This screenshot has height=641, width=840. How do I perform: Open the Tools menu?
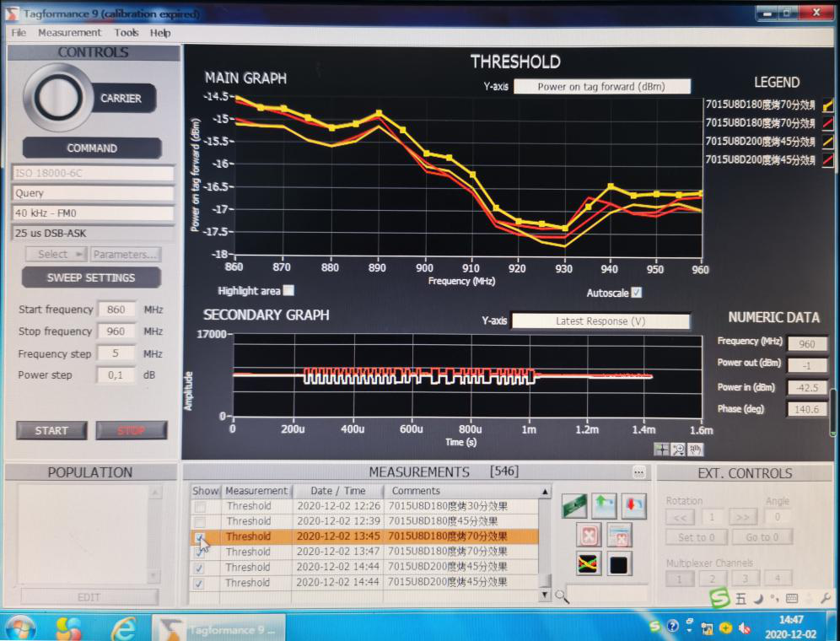pos(127,33)
